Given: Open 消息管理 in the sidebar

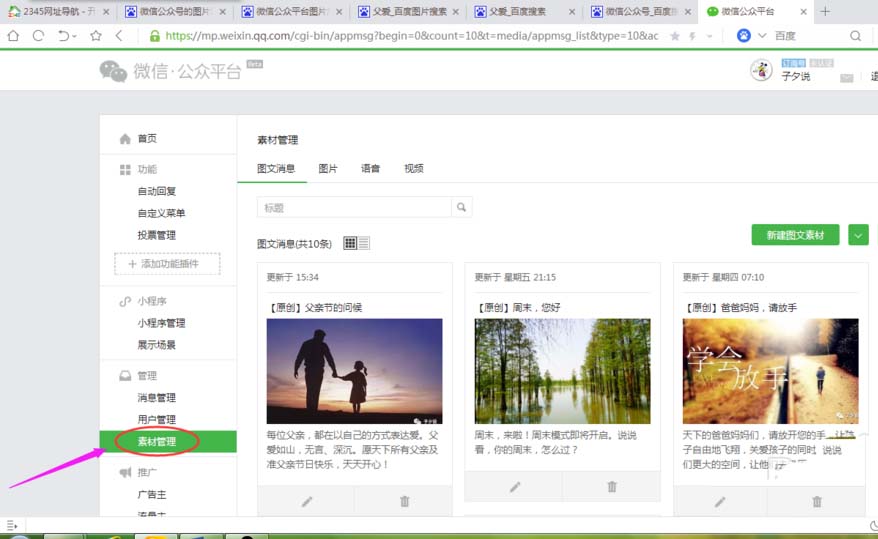Looking at the screenshot, I should coord(157,397).
